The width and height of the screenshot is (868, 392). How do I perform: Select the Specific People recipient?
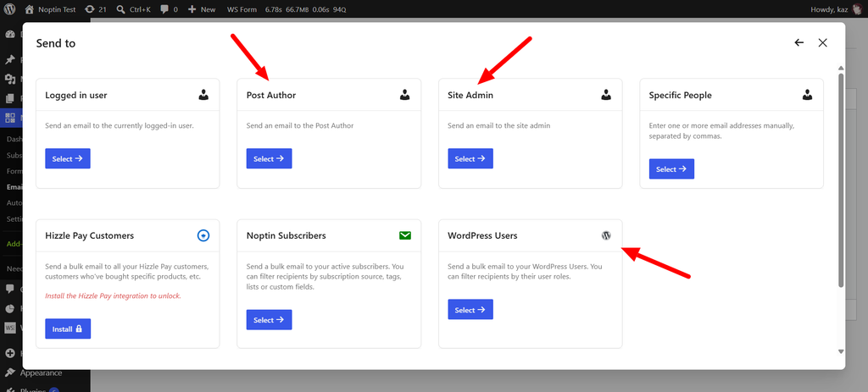(671, 169)
